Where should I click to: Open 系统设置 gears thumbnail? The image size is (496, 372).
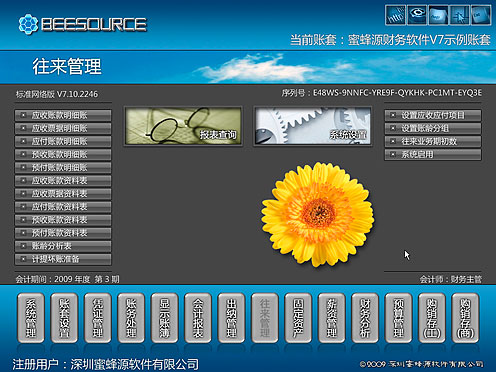[x=313, y=126]
